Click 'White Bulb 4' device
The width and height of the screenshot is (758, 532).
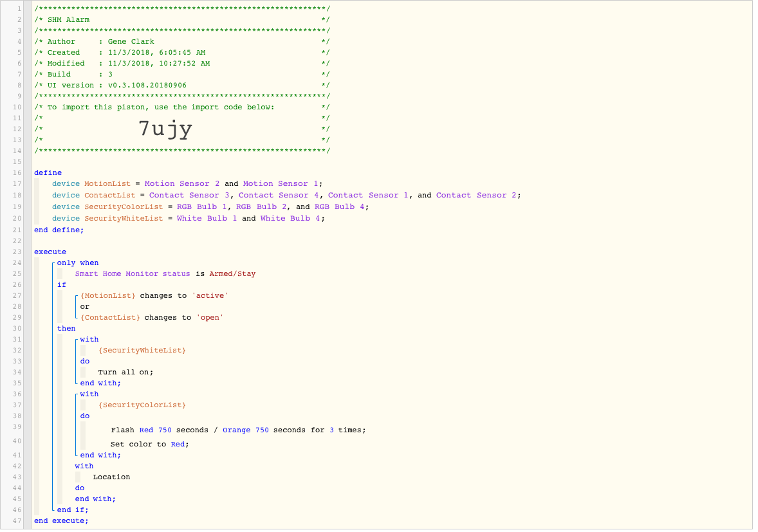(290, 219)
